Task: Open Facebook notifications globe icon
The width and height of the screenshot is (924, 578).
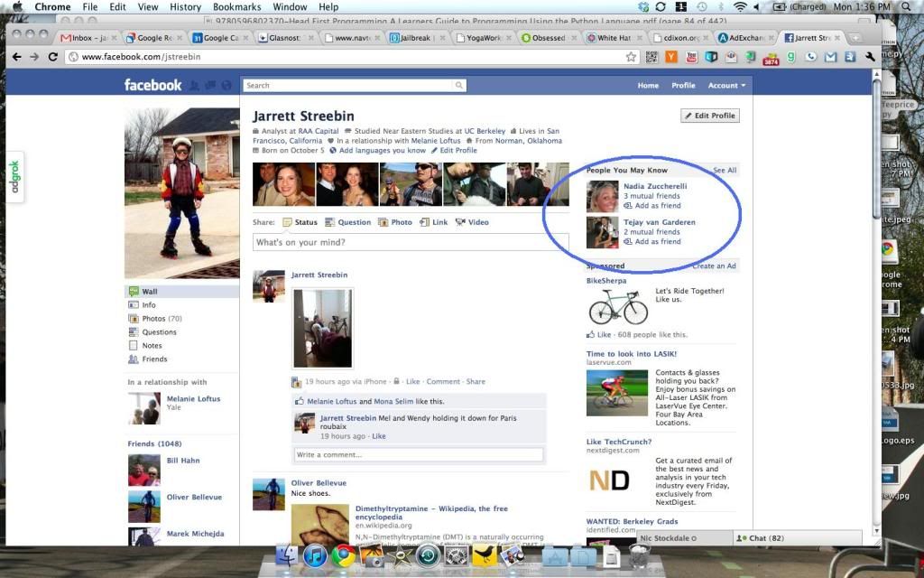Action: [x=226, y=86]
